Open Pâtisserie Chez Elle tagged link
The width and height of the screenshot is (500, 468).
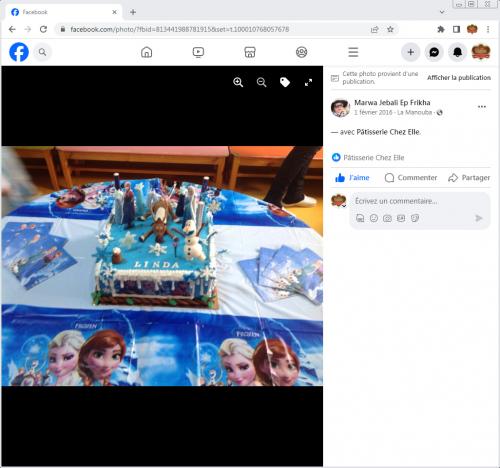pyautogui.click(x=388, y=132)
